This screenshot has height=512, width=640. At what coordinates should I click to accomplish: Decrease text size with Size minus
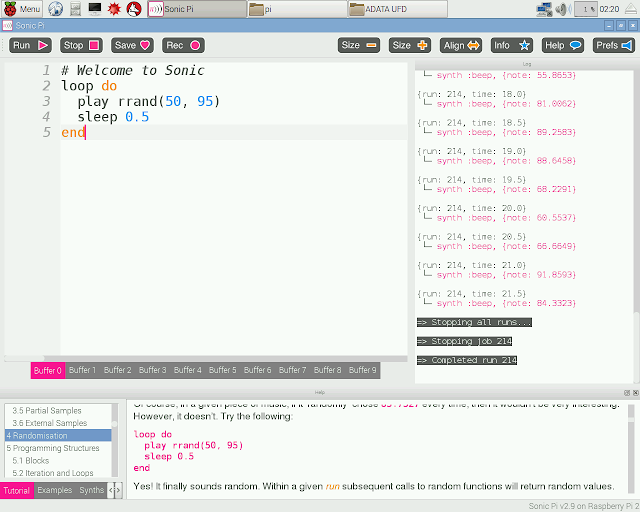pyautogui.click(x=359, y=45)
